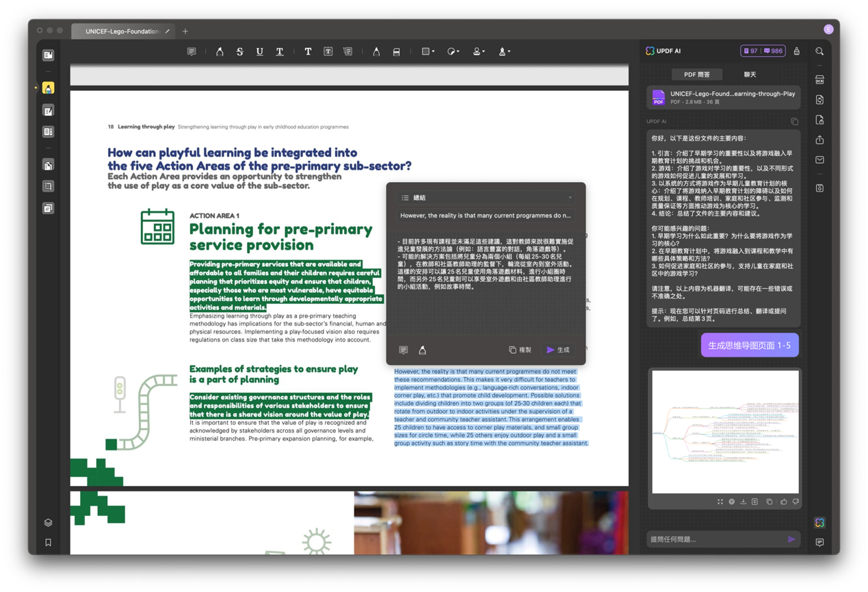Open the convert PDF tool
Viewport: 868px width, 592px height.
(x=819, y=100)
